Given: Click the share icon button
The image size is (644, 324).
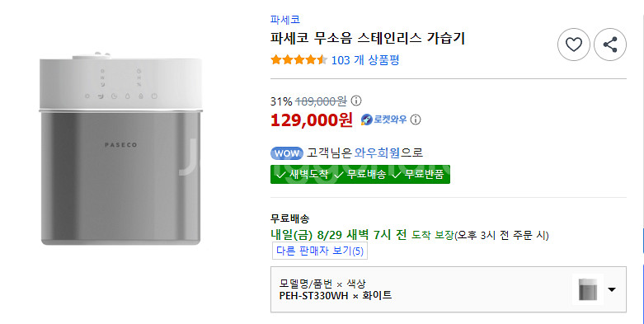Looking at the screenshot, I should coord(610,45).
